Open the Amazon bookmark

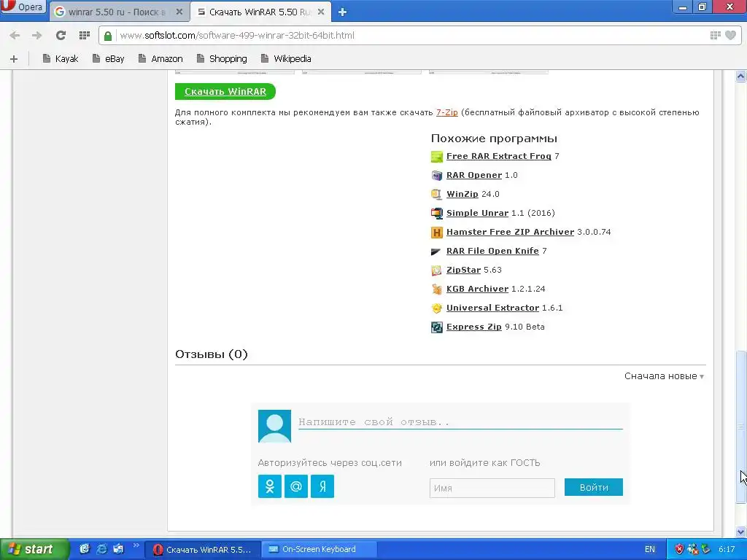(160, 58)
